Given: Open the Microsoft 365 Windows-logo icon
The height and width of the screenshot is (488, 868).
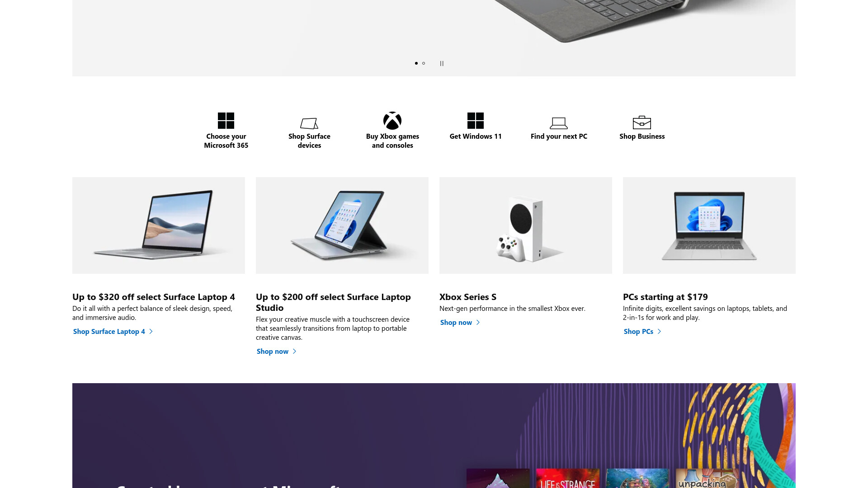Looking at the screenshot, I should pos(226,121).
